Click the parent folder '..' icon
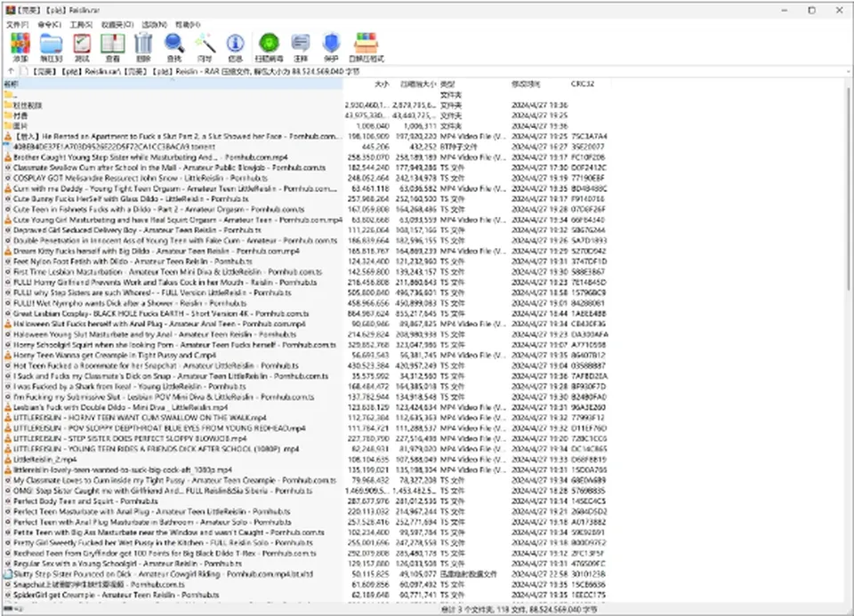Screen dimensions: 854x616 pos(8,95)
